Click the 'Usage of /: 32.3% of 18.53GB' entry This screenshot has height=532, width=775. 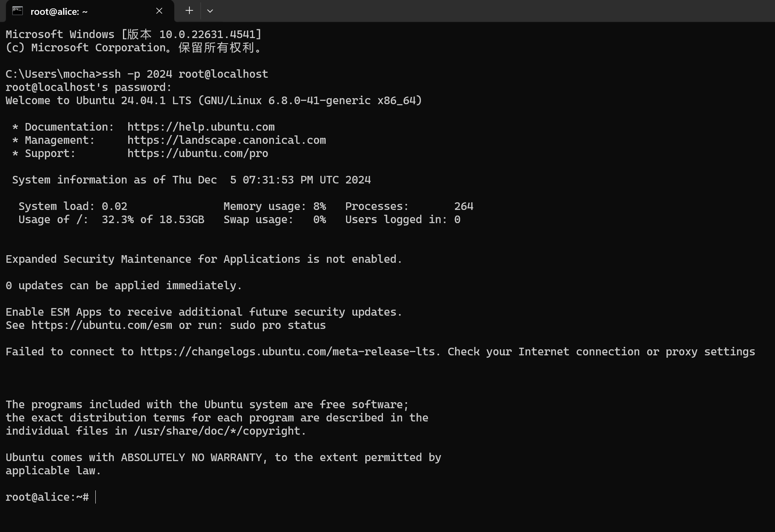[111, 220]
